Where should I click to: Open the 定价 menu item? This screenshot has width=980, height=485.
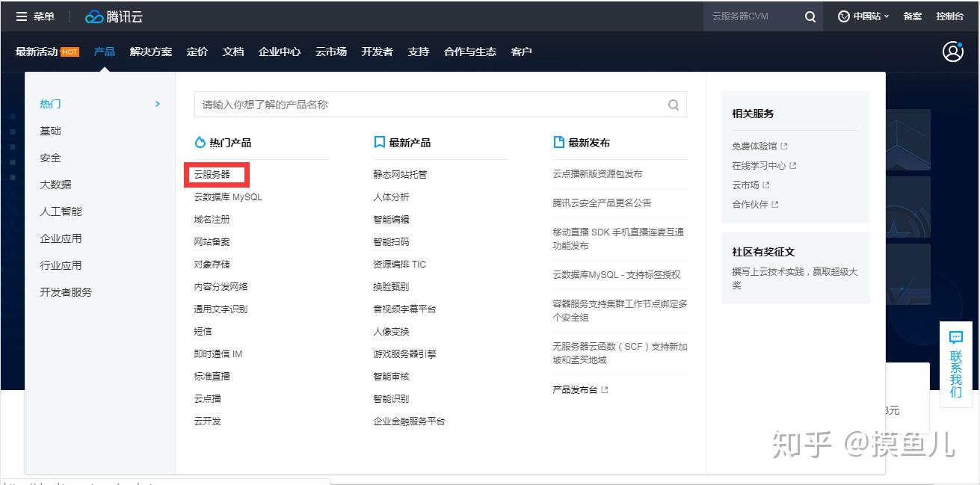[x=197, y=52]
